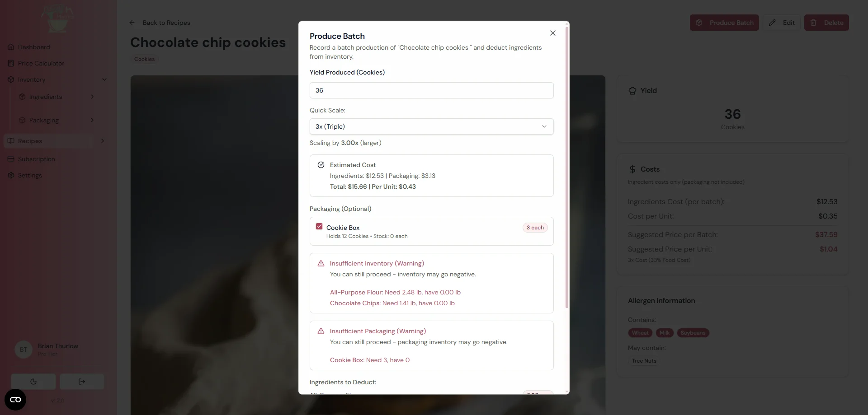This screenshot has height=415, width=868.
Task: Open the Quick Scale dropdown
Action: pyautogui.click(x=431, y=126)
